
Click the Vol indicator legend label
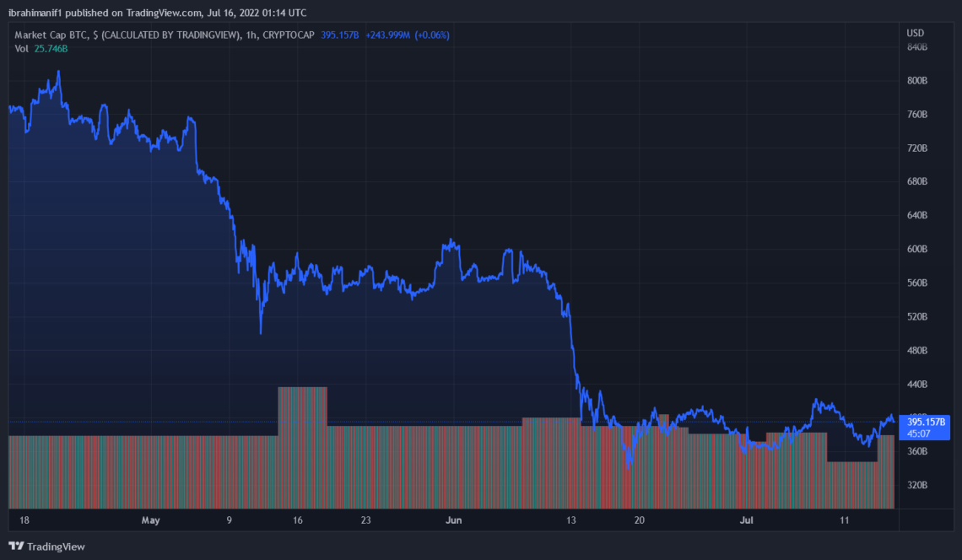(x=21, y=48)
